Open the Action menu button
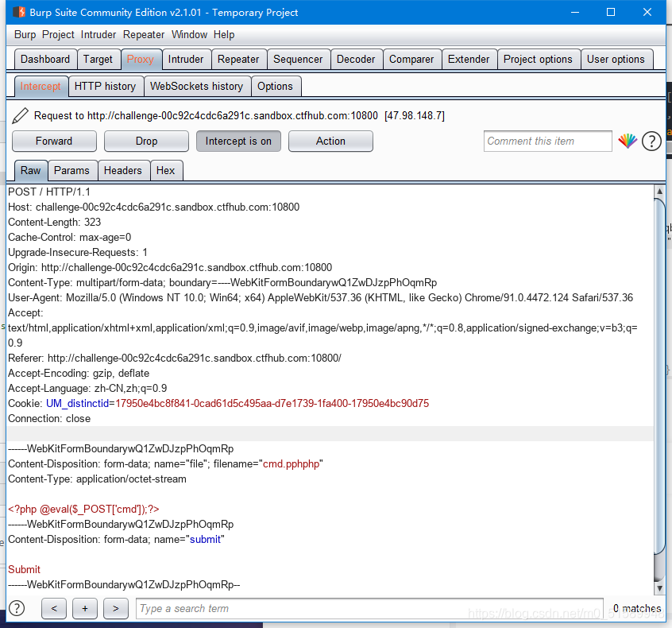672x628 pixels. [330, 141]
